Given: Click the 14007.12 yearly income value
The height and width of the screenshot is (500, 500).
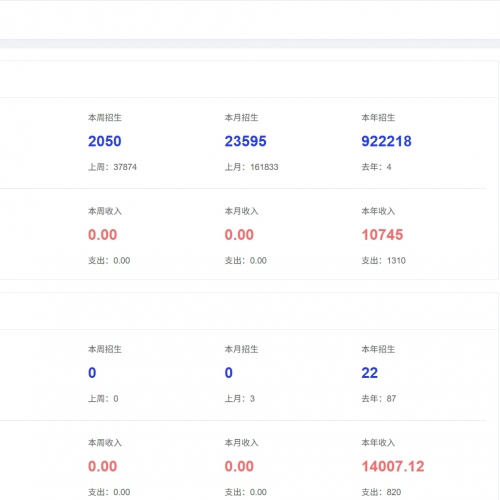Looking at the screenshot, I should (x=393, y=466).
